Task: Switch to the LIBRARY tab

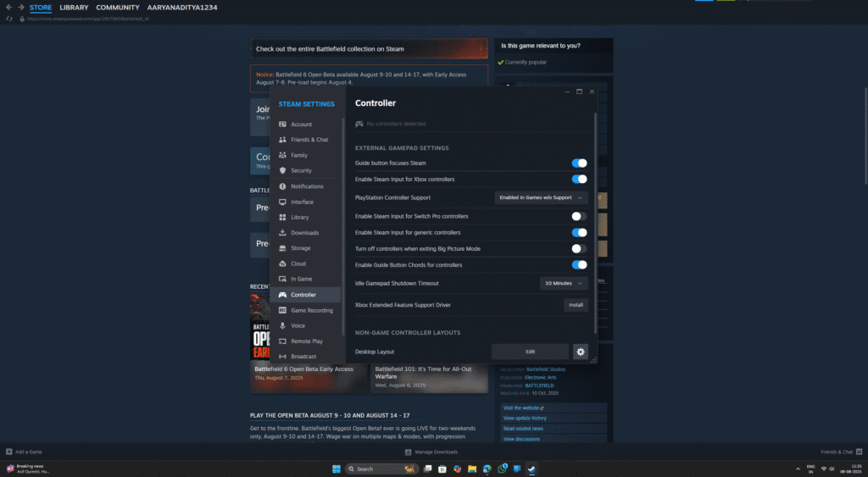Action: click(x=74, y=7)
